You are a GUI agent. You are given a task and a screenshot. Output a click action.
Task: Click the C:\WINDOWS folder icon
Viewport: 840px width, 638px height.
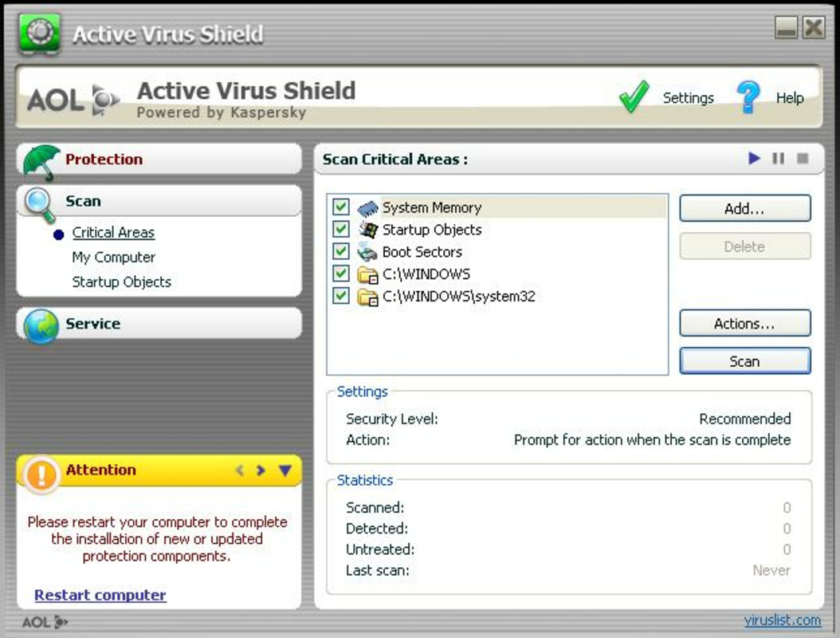[367, 274]
